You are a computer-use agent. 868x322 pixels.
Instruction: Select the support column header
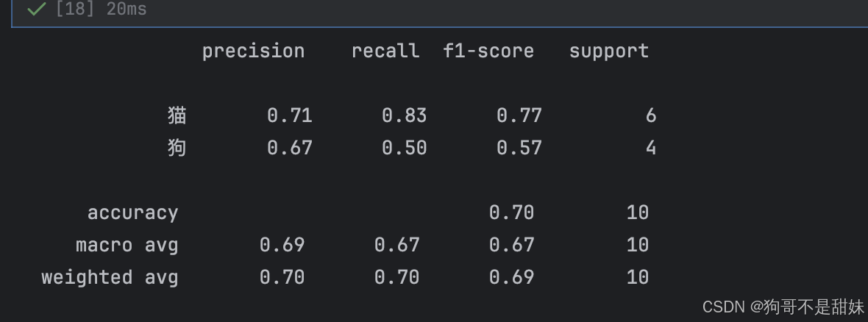tap(609, 51)
